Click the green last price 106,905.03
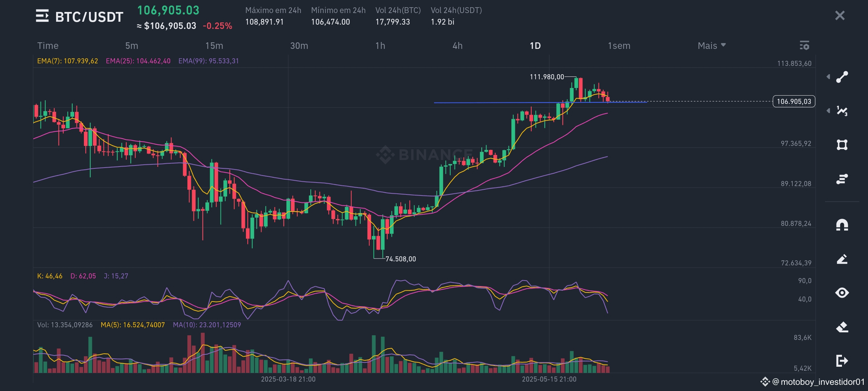Viewport: 868px width, 391px height. click(x=168, y=10)
